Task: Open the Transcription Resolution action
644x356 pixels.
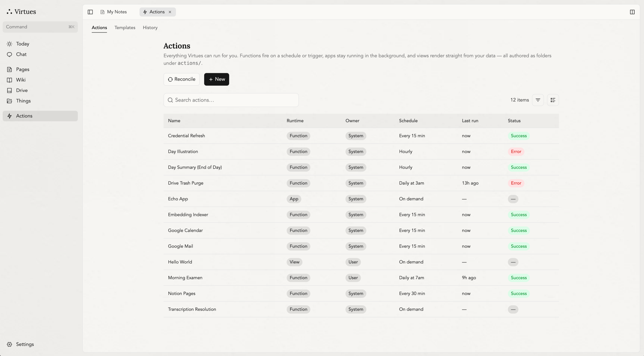Action: pos(361,309)
